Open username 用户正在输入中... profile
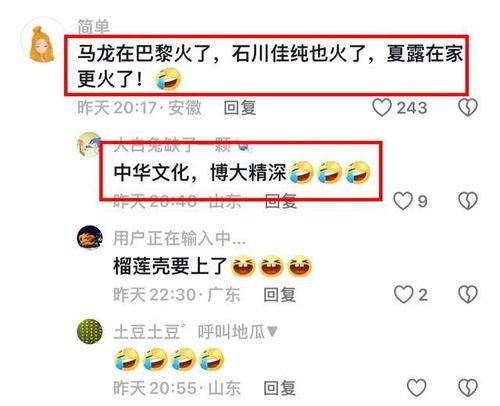This screenshot has height=406, width=500. 180,238
